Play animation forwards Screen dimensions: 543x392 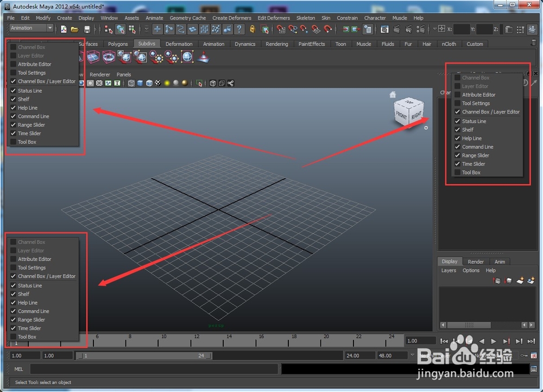click(494, 342)
